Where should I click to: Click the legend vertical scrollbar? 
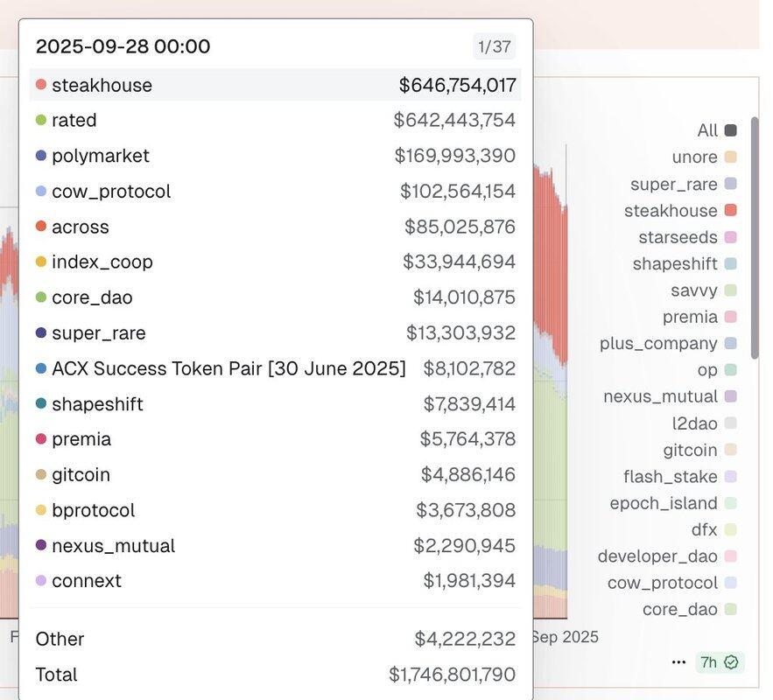point(755,238)
